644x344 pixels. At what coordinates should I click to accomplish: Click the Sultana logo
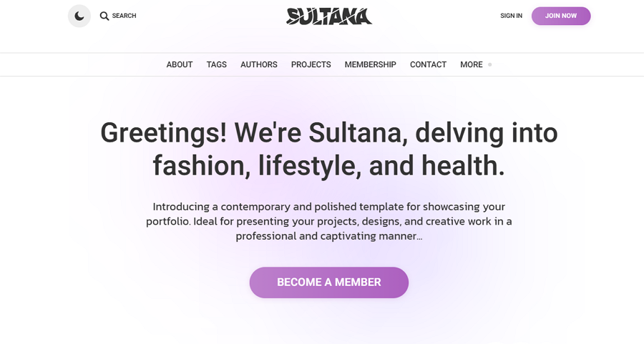point(329,16)
